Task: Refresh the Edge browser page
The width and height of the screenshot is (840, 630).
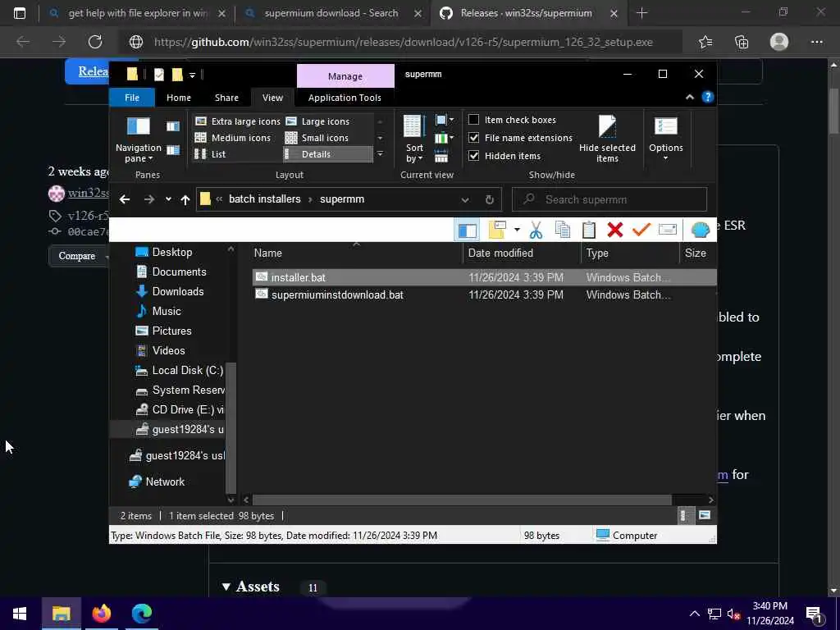Action: [95, 42]
